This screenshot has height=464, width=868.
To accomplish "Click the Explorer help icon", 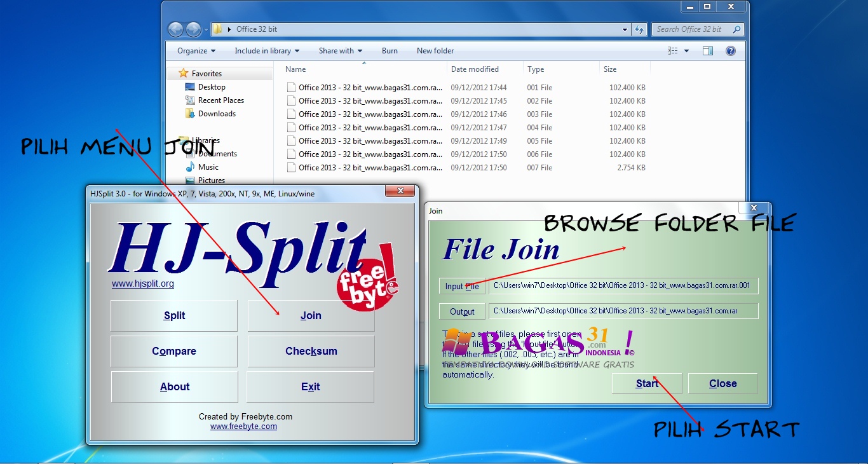I will 731,51.
